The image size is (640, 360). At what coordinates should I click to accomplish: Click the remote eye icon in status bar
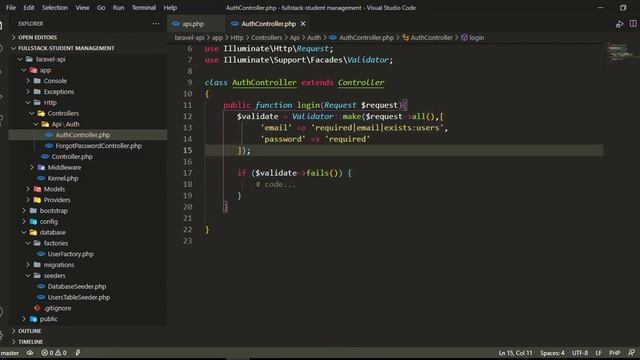(30, 353)
